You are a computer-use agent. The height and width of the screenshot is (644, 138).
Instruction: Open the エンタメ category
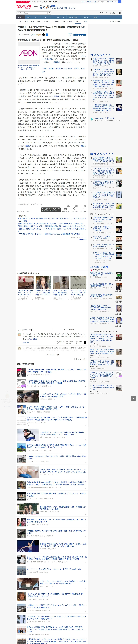47,21
